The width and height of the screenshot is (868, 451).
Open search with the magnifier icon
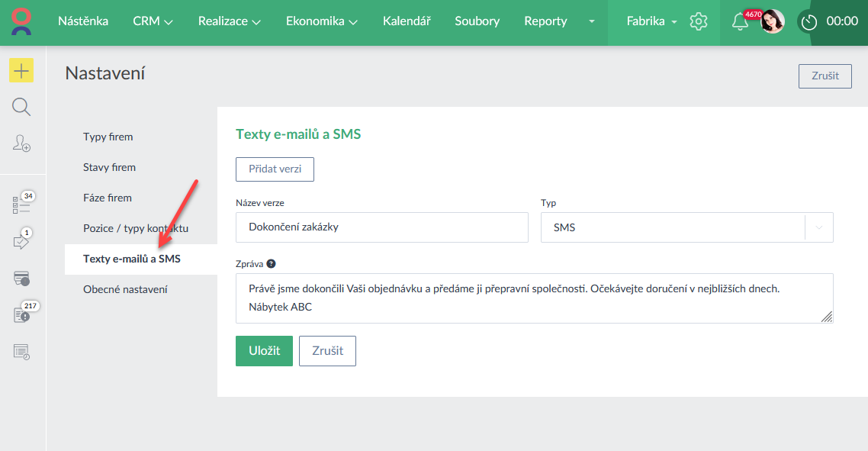[21, 107]
